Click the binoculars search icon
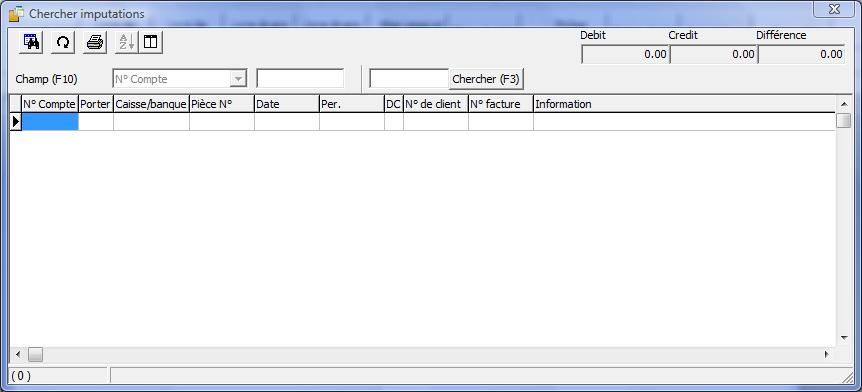862x392 pixels. [x=31, y=42]
